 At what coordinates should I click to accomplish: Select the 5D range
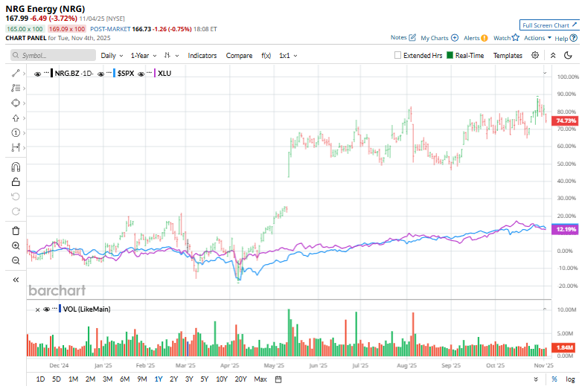point(57,379)
